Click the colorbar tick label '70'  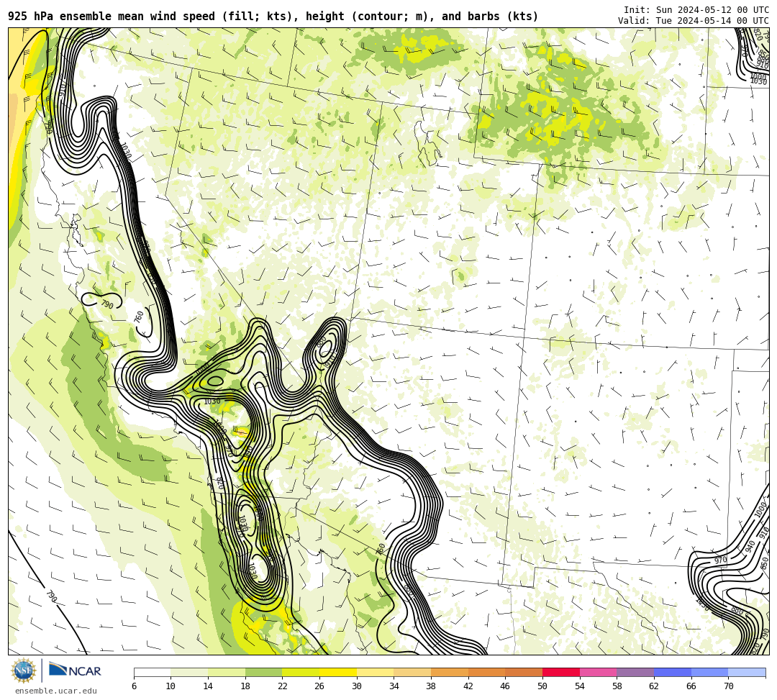[728, 686]
